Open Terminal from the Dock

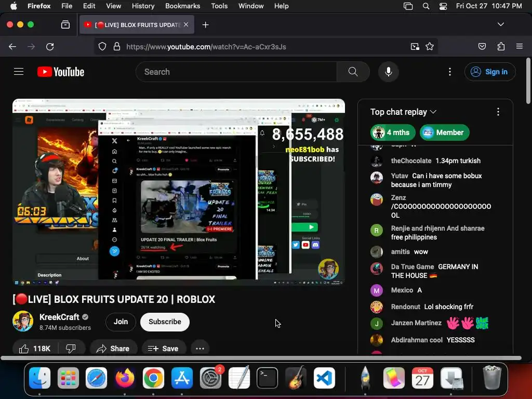click(x=267, y=378)
